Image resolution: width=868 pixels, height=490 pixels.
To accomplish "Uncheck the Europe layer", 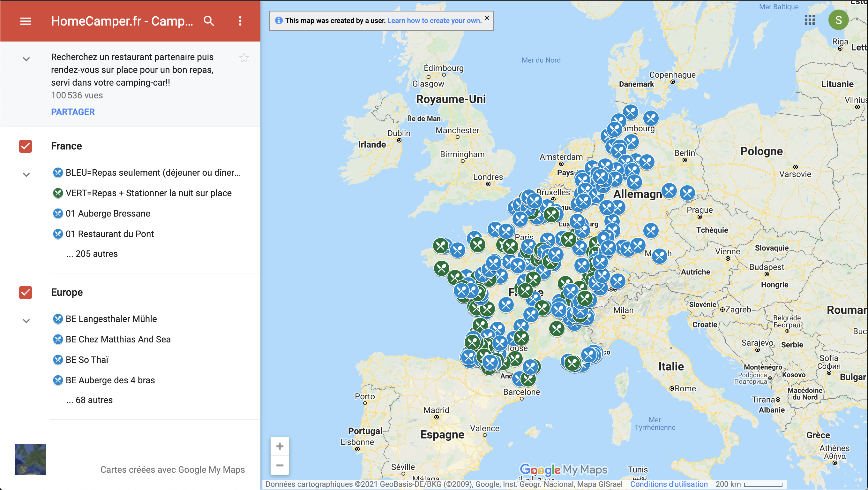I will [x=26, y=292].
